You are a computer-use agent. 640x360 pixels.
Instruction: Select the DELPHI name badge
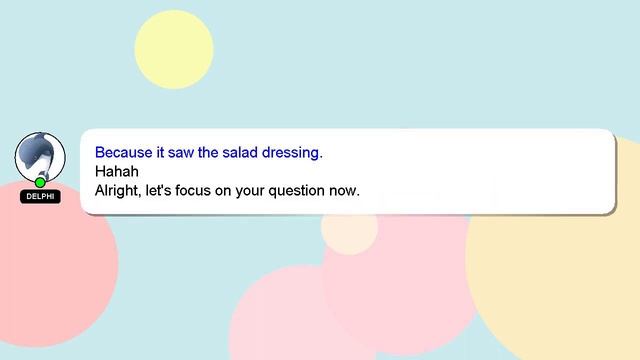[40, 196]
